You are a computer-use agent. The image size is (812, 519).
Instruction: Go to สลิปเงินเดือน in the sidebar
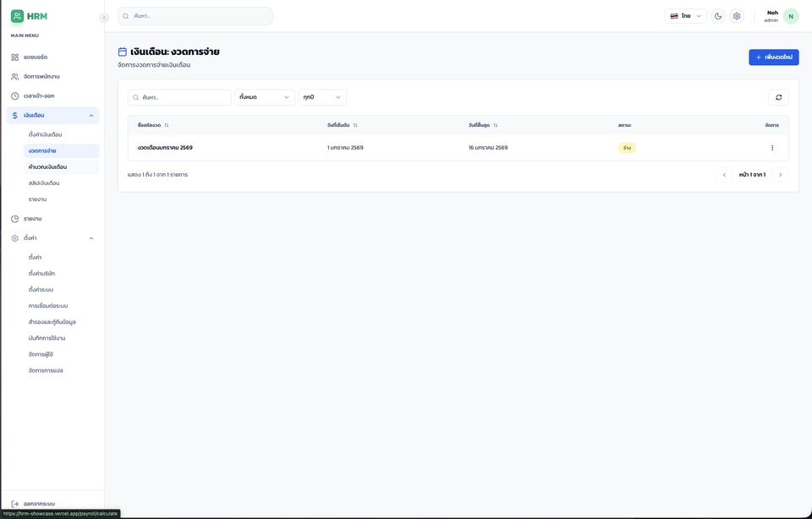(44, 183)
